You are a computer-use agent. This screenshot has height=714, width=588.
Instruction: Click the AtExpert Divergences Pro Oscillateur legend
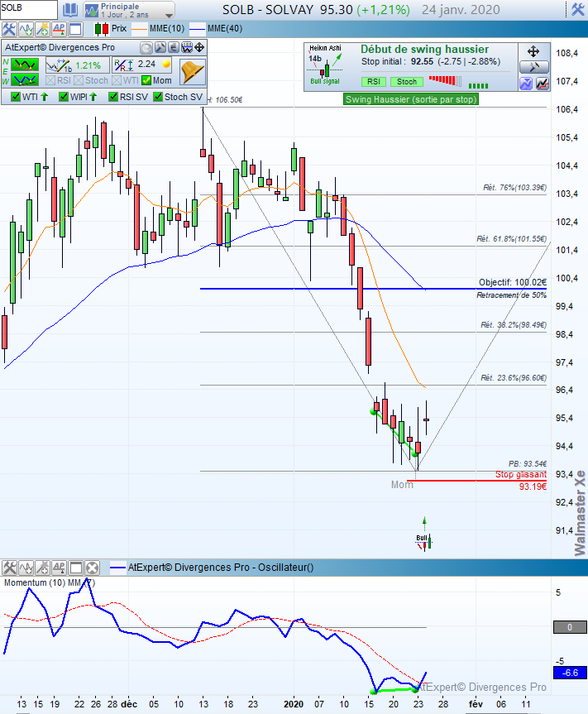213,568
